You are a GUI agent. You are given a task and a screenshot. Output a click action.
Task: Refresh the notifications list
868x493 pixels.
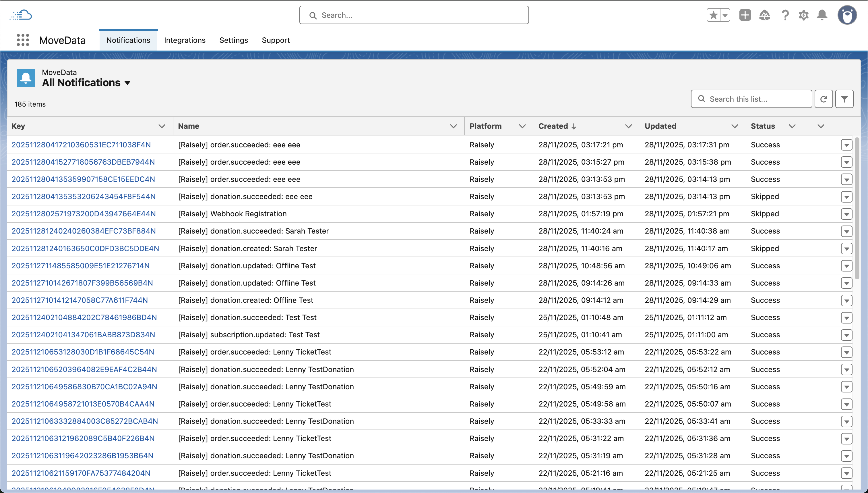pyautogui.click(x=824, y=99)
